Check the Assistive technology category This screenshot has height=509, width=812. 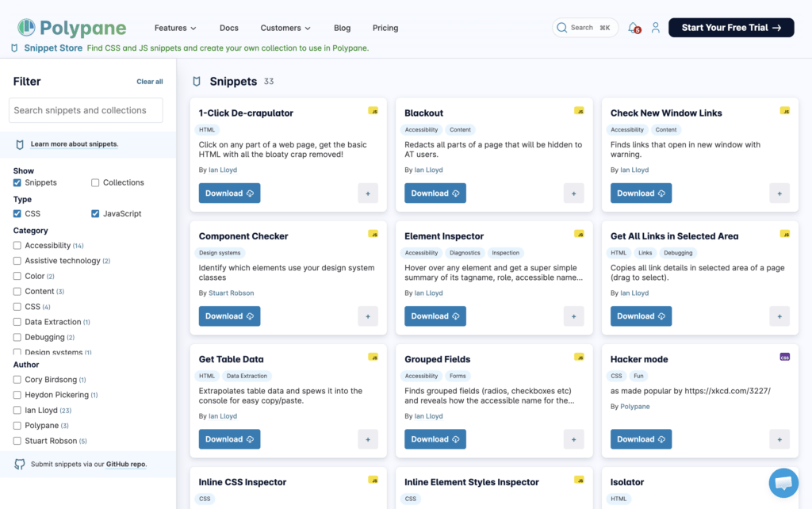coord(17,261)
